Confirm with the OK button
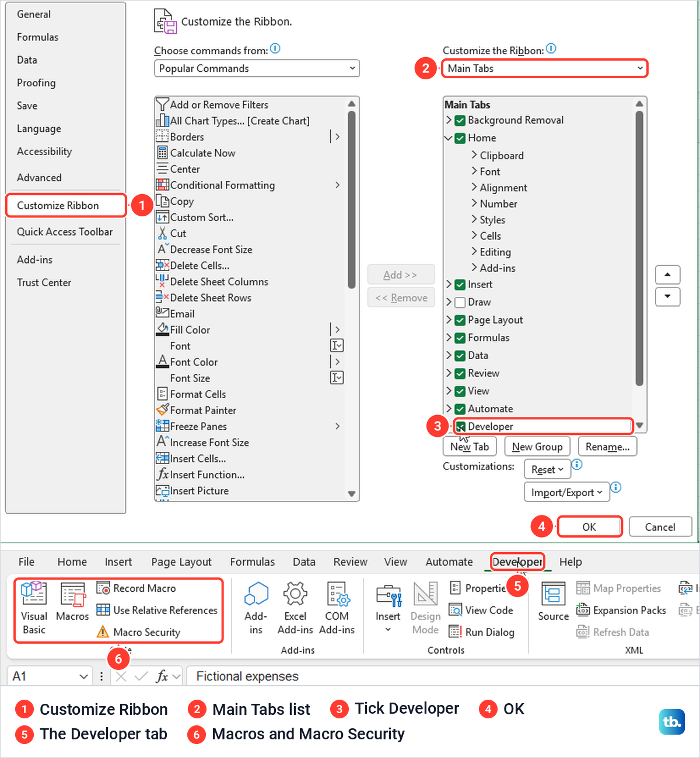700x758 pixels. click(589, 527)
